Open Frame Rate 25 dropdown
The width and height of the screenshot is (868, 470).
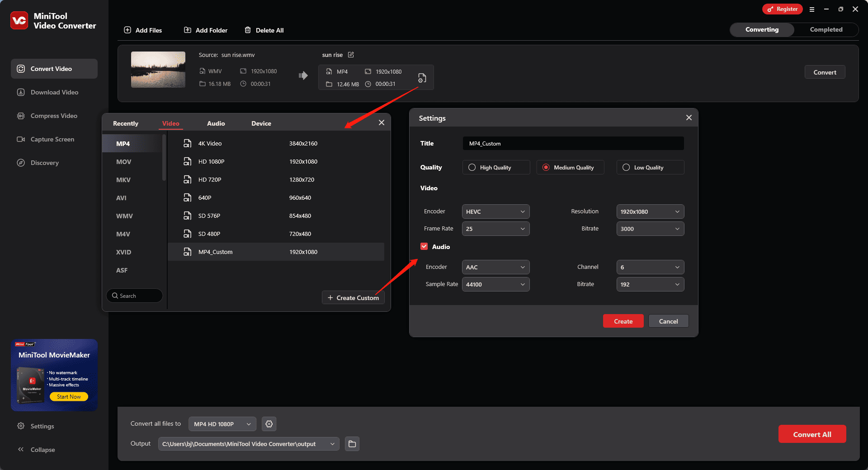tap(495, 229)
